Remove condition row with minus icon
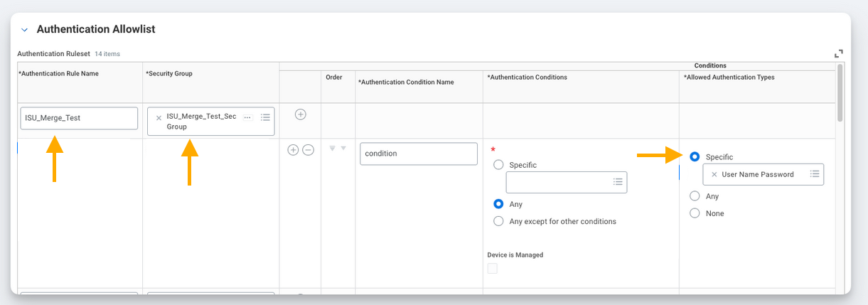 click(308, 150)
